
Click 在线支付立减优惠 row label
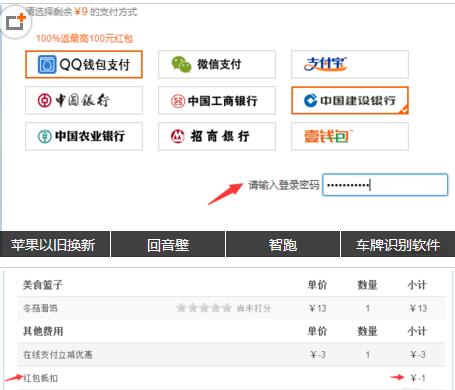(58, 355)
